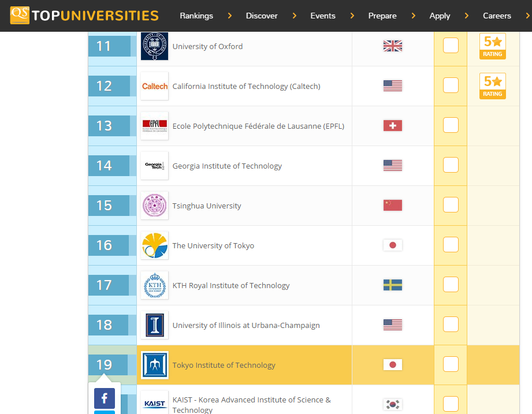Open the Events menu item
This screenshot has height=414, width=532.
click(x=322, y=16)
